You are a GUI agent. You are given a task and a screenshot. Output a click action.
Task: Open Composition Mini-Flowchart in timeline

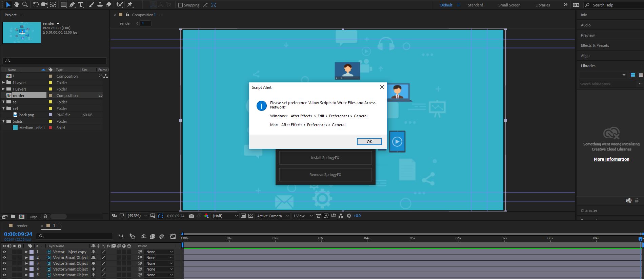[x=121, y=236]
